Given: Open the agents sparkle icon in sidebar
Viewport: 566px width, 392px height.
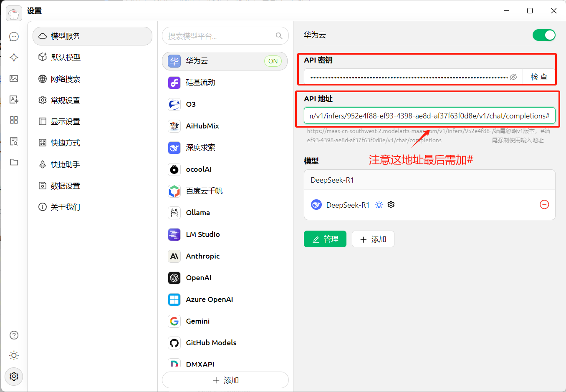Looking at the screenshot, I should point(14,58).
